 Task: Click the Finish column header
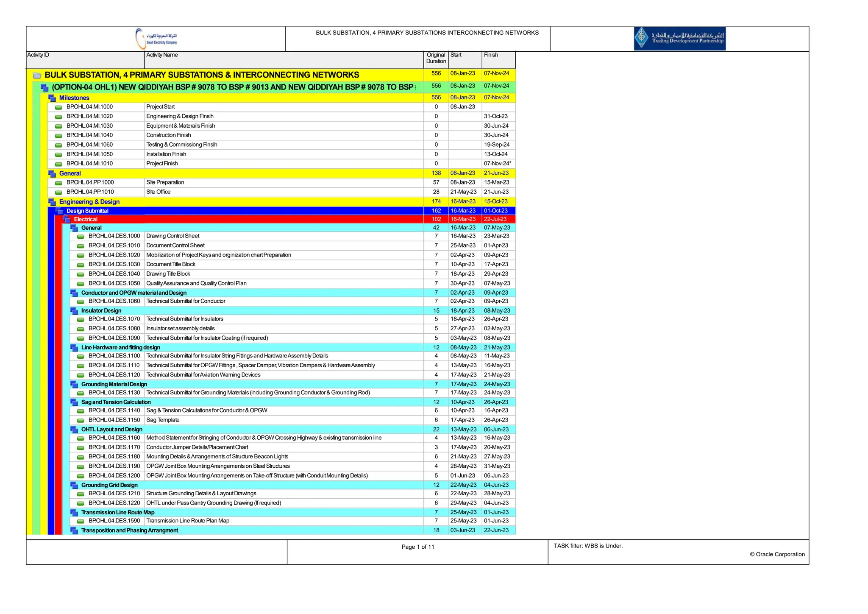[491, 55]
